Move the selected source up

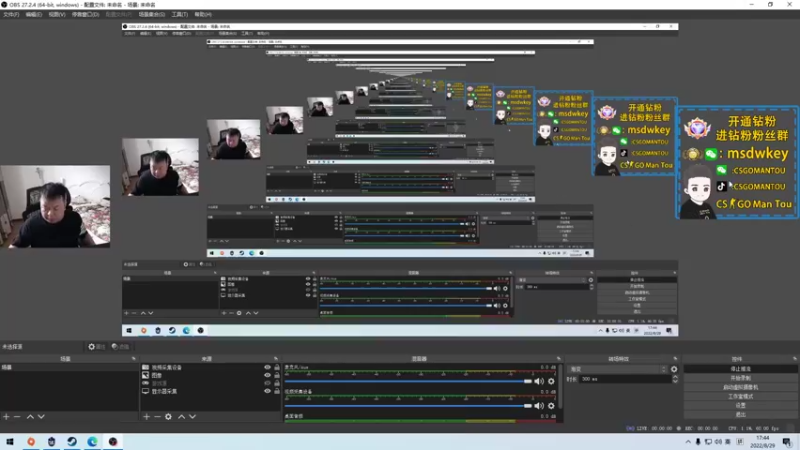pos(181,417)
